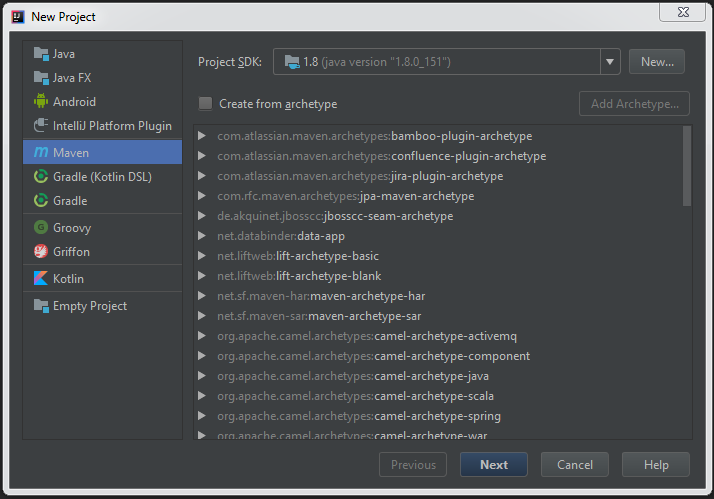Expand the camel-archetype-activemq node
Image resolution: width=714 pixels, height=499 pixels.
(202, 336)
